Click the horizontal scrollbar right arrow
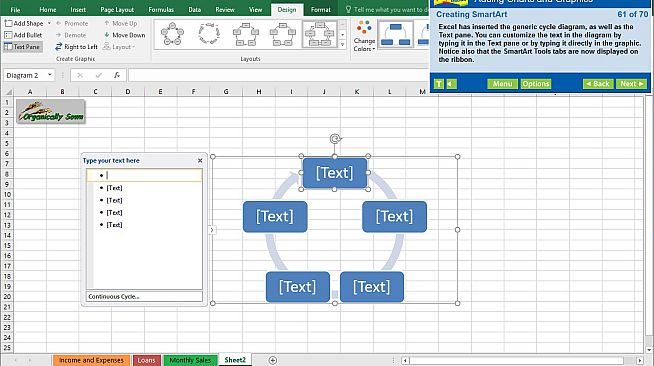 click(x=640, y=360)
